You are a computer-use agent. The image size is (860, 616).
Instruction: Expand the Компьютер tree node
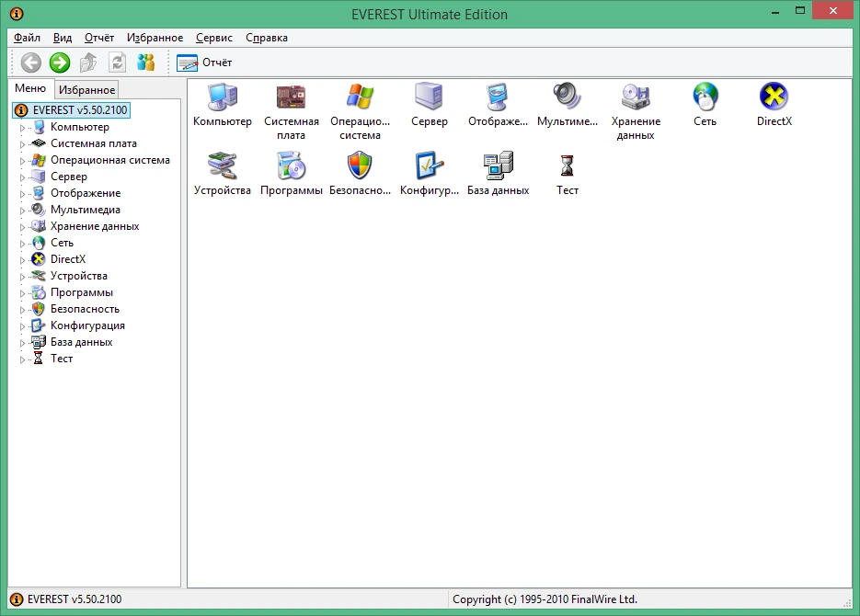click(x=22, y=128)
